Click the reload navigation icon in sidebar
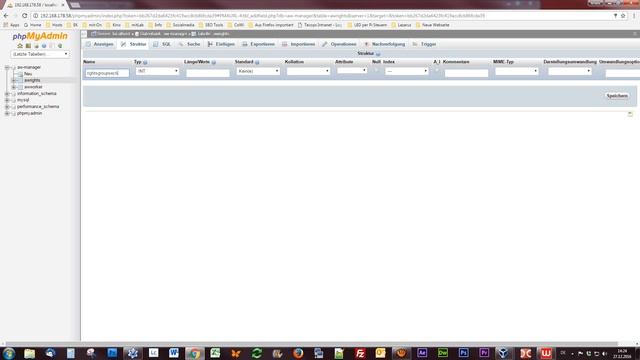640x360 pixels. (60, 46)
